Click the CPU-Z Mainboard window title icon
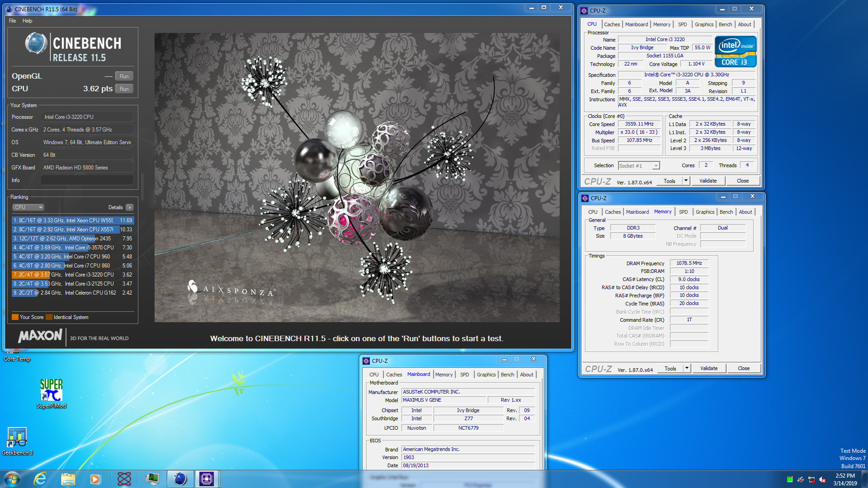868x488 pixels. (x=366, y=361)
